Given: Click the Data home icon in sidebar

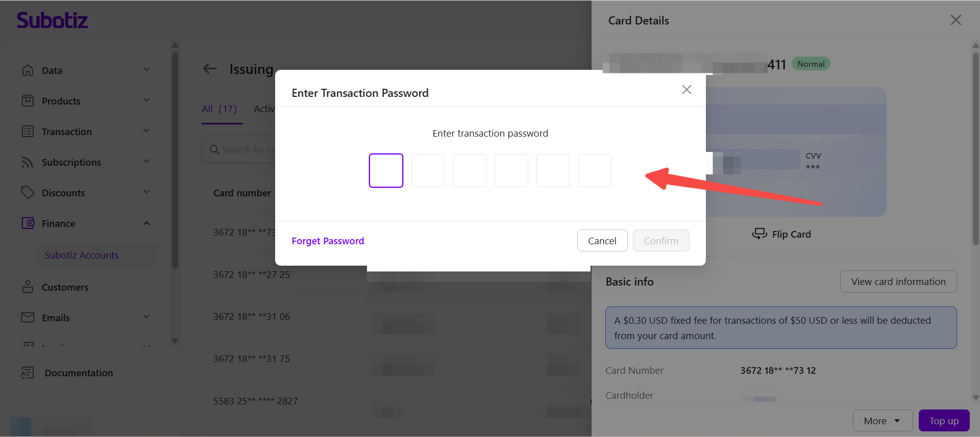Looking at the screenshot, I should point(28,70).
